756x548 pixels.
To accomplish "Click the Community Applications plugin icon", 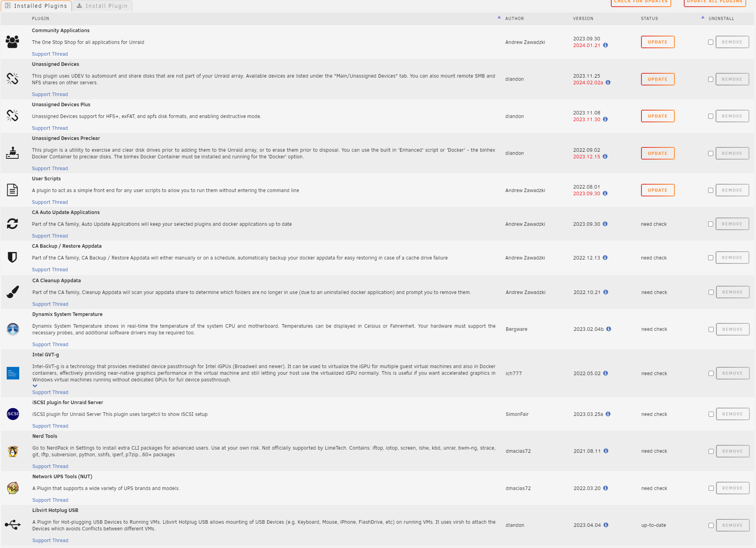I will pyautogui.click(x=12, y=42).
